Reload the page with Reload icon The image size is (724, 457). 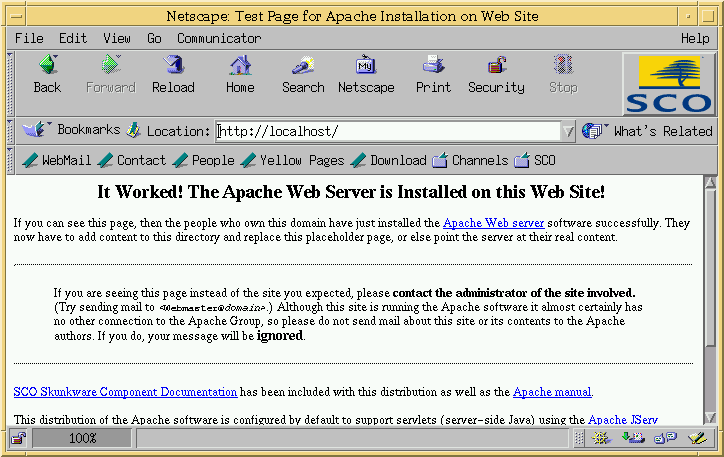point(174,65)
